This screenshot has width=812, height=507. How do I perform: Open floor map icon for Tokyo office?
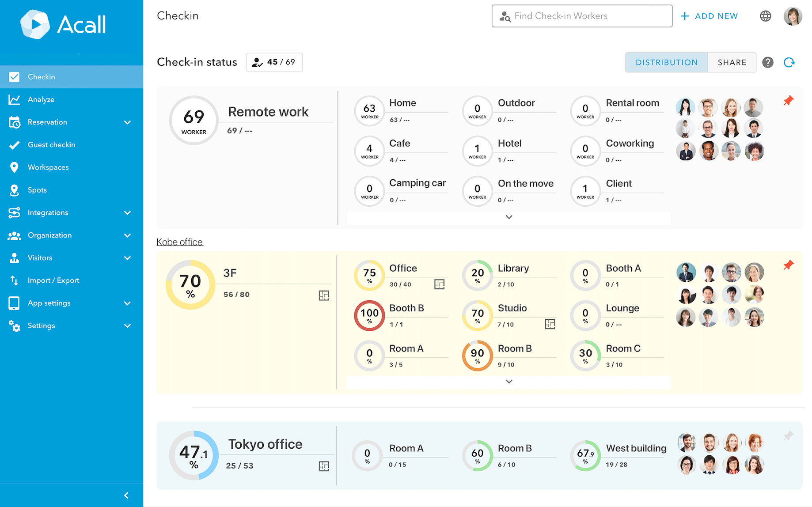[x=324, y=466]
